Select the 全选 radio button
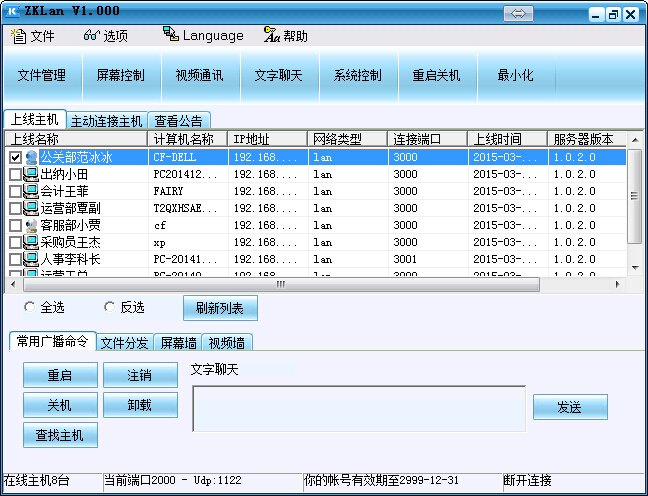 [29, 307]
